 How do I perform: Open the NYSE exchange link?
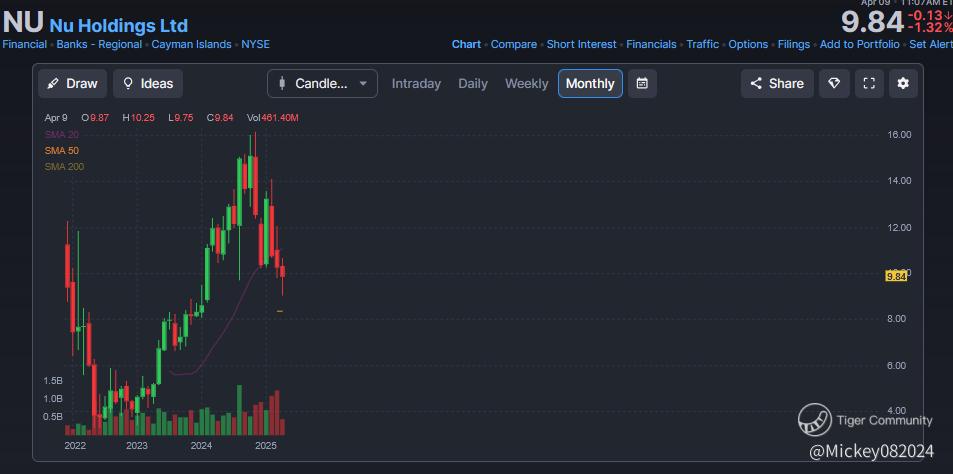point(255,44)
